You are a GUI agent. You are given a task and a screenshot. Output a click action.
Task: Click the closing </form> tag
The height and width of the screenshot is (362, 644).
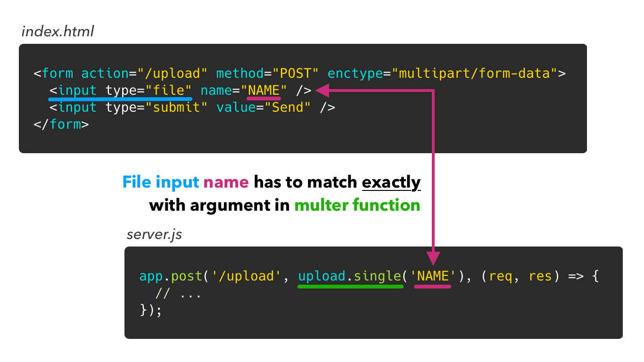61,124
